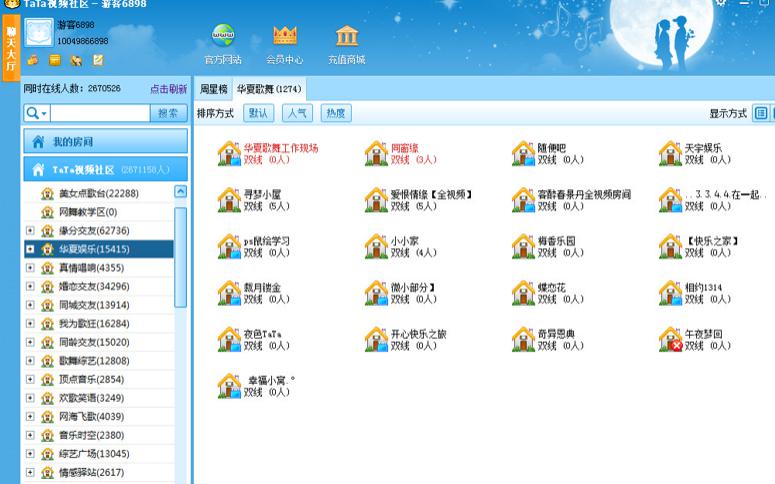This screenshot has width=775, height=484.
Task: Click the 微小部分】 room name text
Action: click(413, 287)
